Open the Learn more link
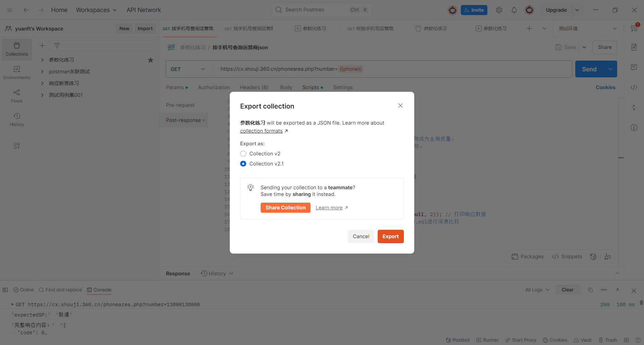644x345 pixels. click(329, 208)
